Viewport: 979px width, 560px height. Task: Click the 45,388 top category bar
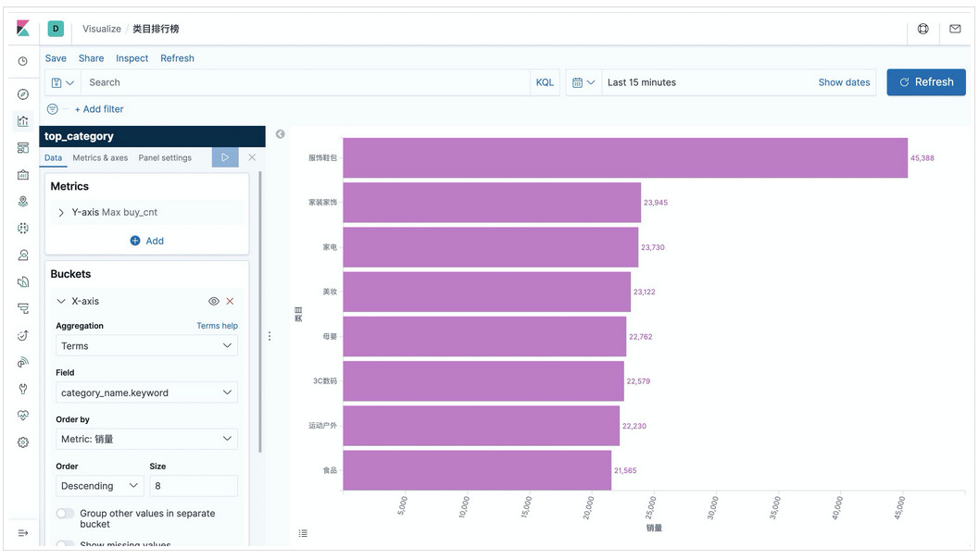point(625,158)
